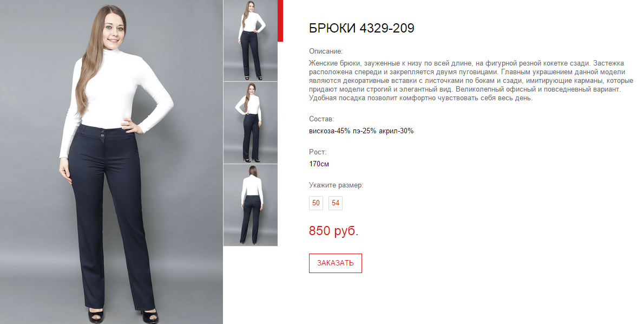Click the Рост label
644x324 pixels.
(318, 152)
